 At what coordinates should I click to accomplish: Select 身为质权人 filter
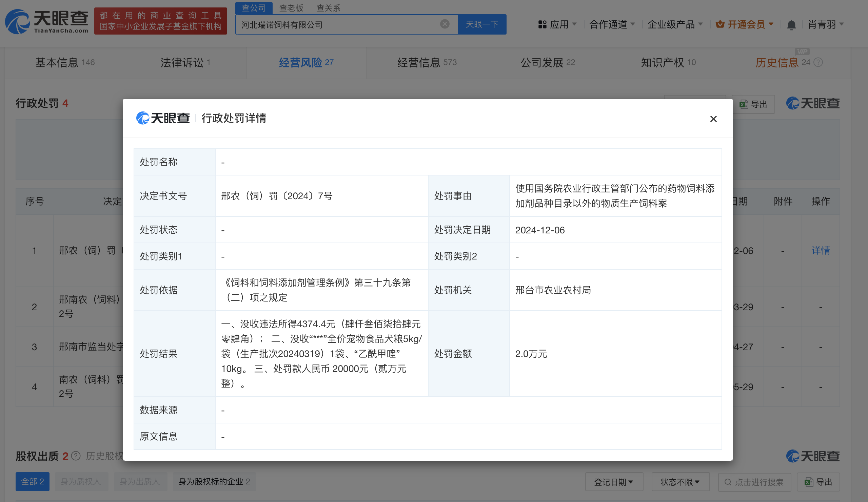[x=81, y=481]
